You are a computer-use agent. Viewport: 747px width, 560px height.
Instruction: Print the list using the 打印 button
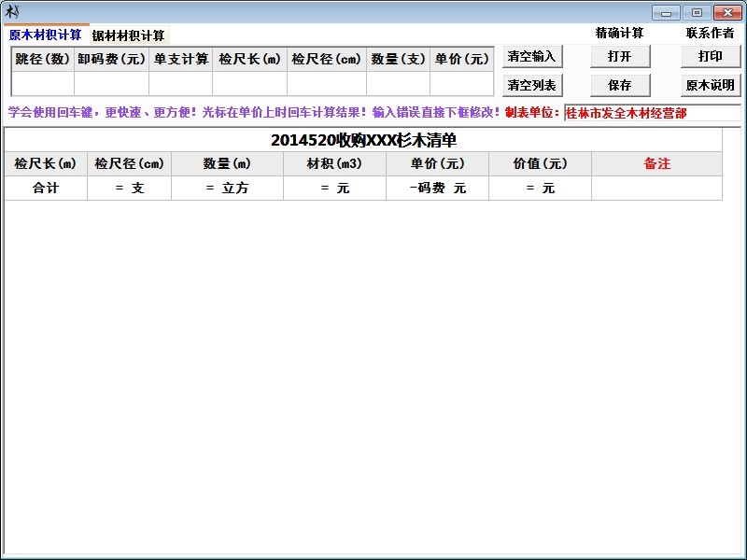coord(710,57)
